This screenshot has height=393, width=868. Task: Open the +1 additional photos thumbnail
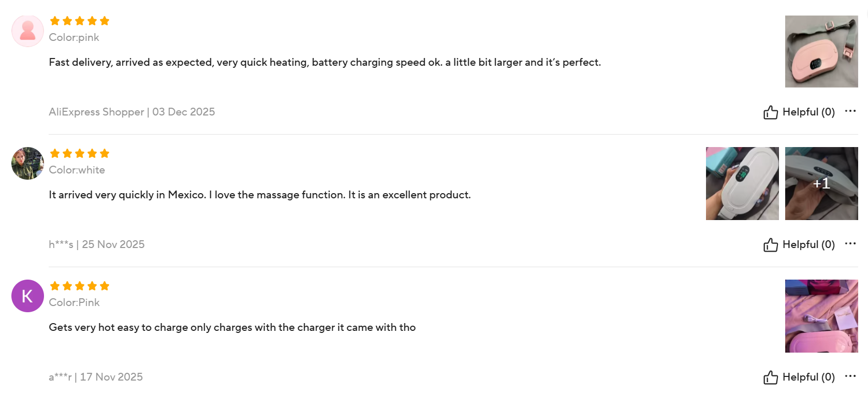tap(821, 183)
